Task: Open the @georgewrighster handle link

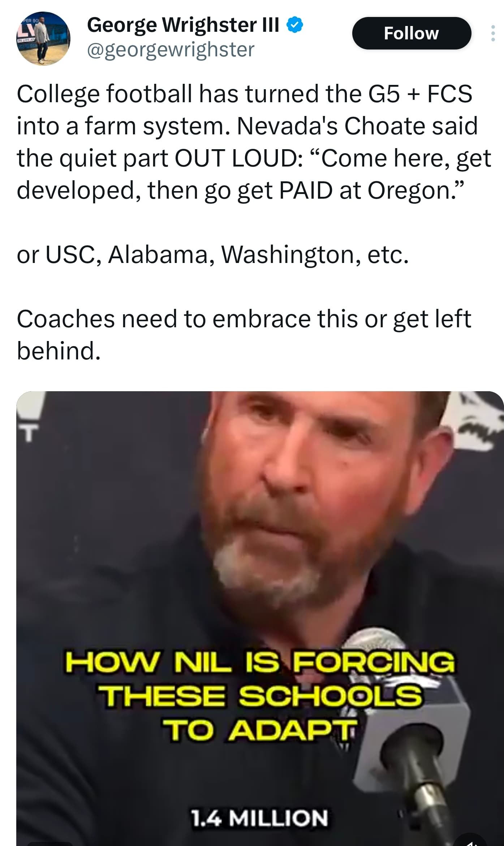Action: (171, 49)
